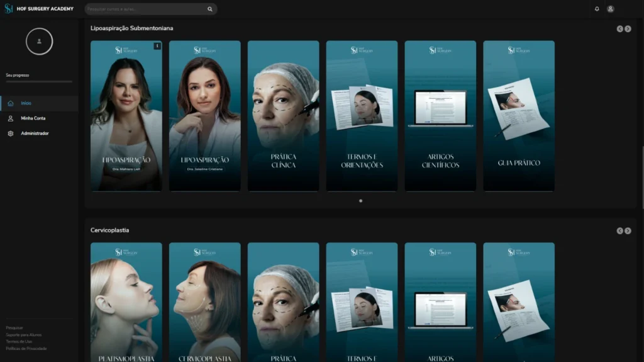
Task: Open Suporte para Alunos link
Action: point(23,335)
